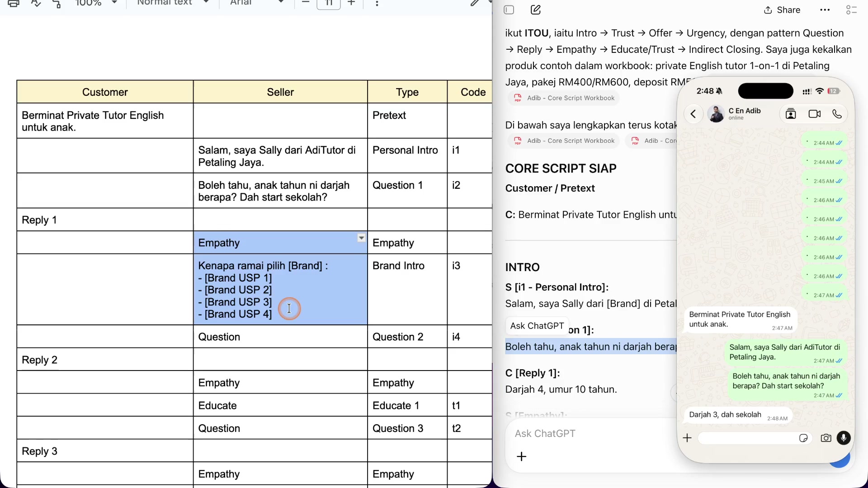Expand the Empathy cell dropdown arrow
This screenshot has height=488, width=868.
click(x=361, y=238)
